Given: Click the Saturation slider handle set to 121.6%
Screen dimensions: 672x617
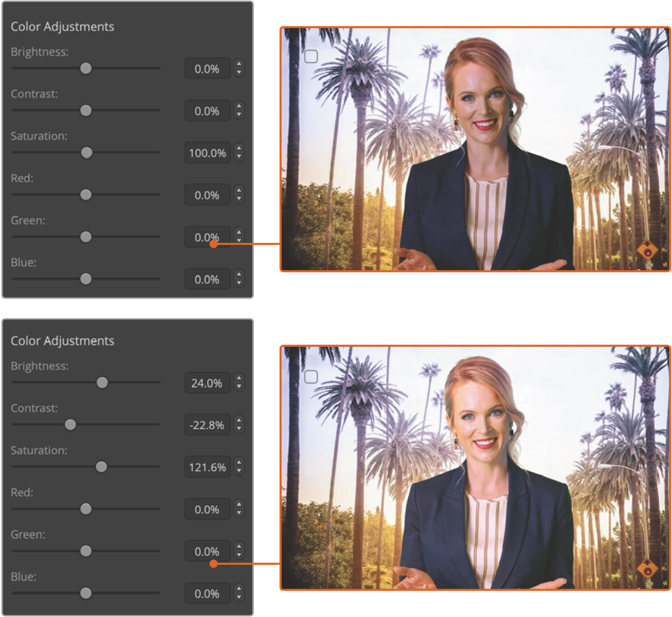Looking at the screenshot, I should point(102,467).
